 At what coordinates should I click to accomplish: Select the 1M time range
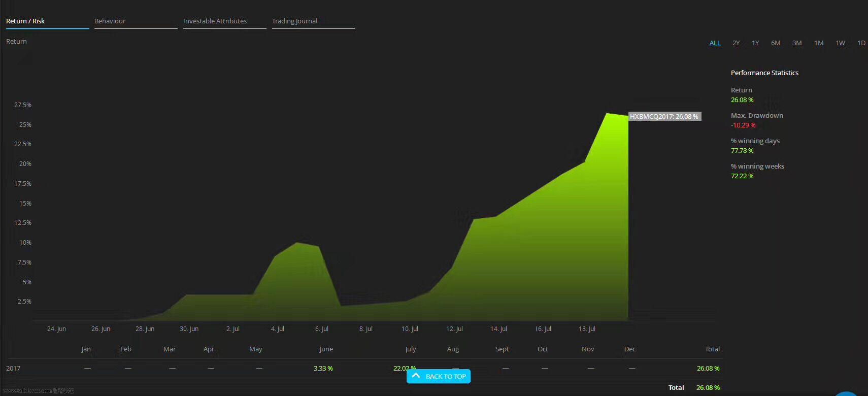pos(819,43)
